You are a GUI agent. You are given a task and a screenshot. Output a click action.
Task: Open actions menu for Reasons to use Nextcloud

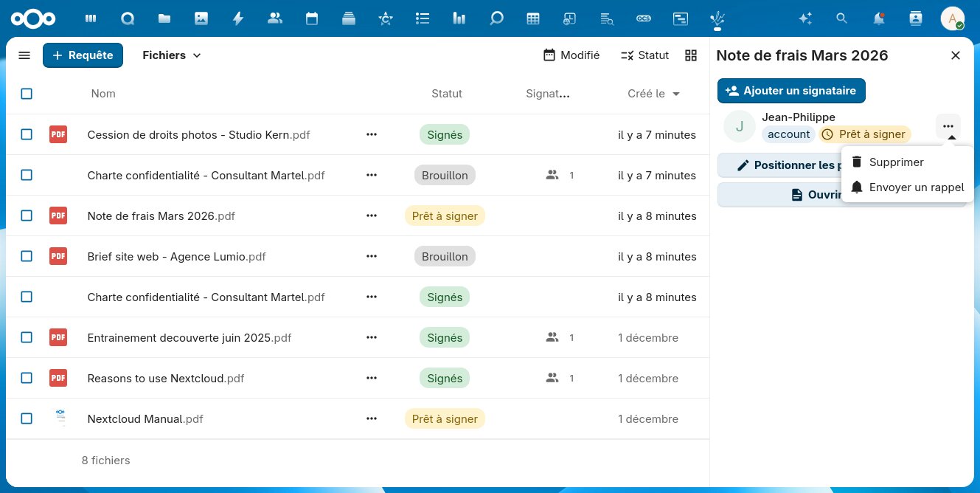click(372, 378)
